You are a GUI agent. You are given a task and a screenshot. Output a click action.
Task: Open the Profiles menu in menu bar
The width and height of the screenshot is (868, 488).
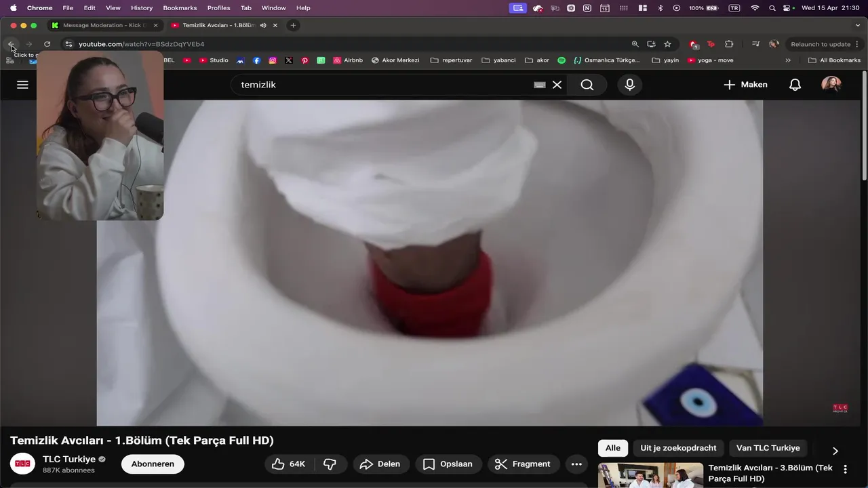[218, 8]
